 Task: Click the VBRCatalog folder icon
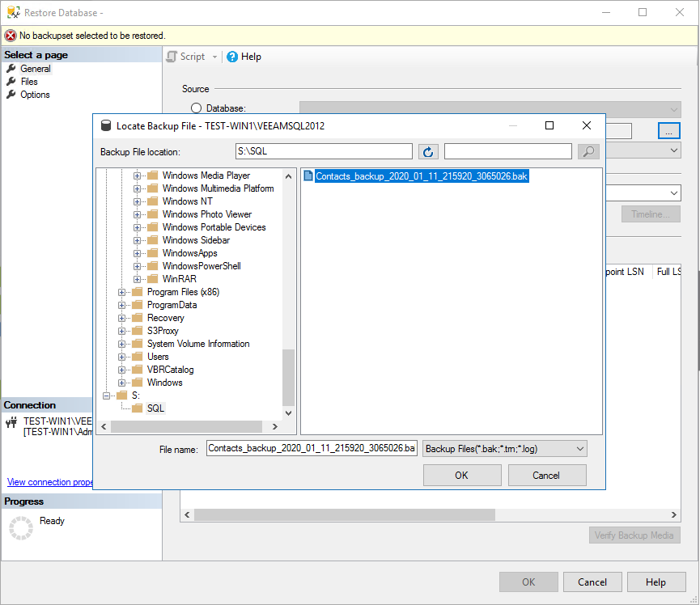[137, 370]
